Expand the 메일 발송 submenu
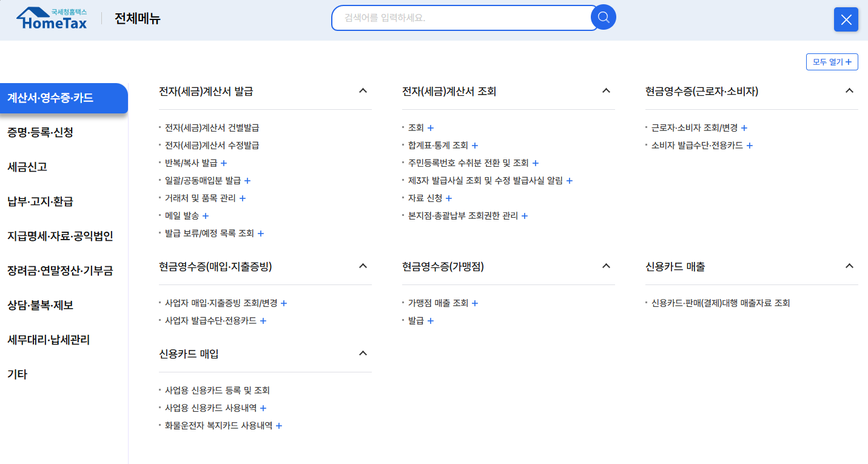868x464 pixels. [206, 215]
